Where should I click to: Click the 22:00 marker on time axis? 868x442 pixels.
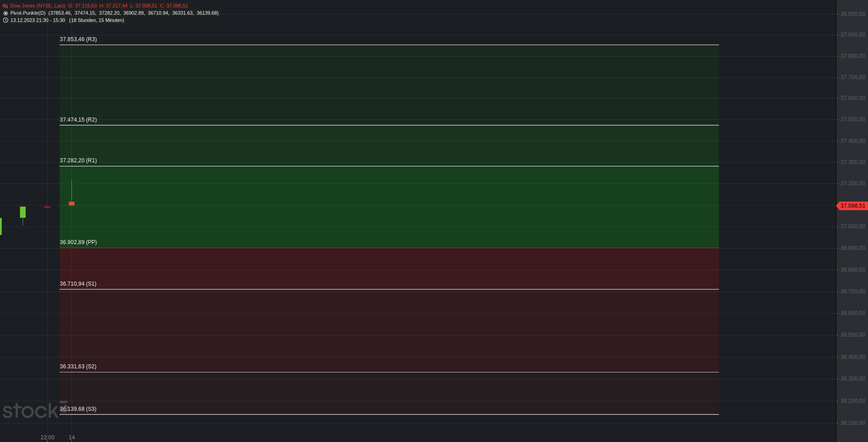tap(47, 437)
